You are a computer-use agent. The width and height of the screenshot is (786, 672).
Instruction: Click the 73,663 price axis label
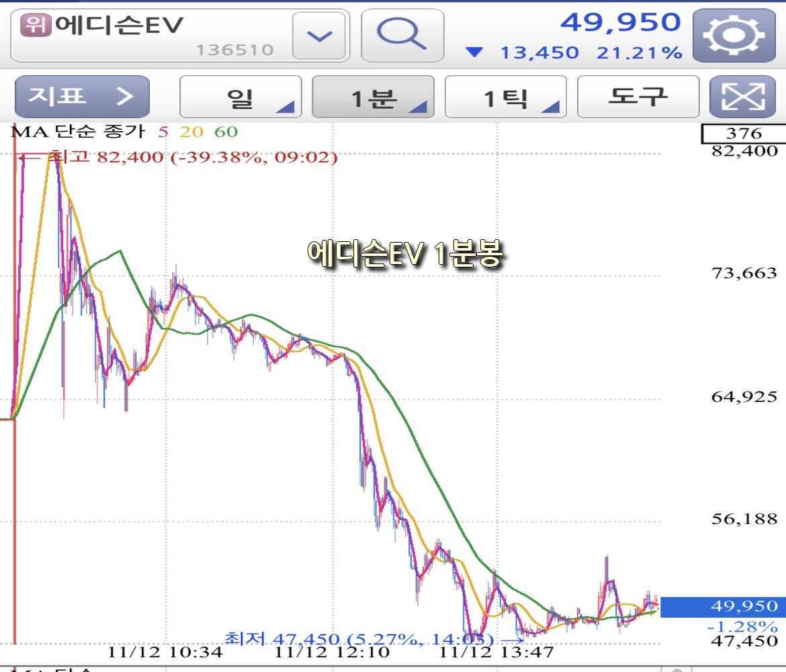coord(744,274)
